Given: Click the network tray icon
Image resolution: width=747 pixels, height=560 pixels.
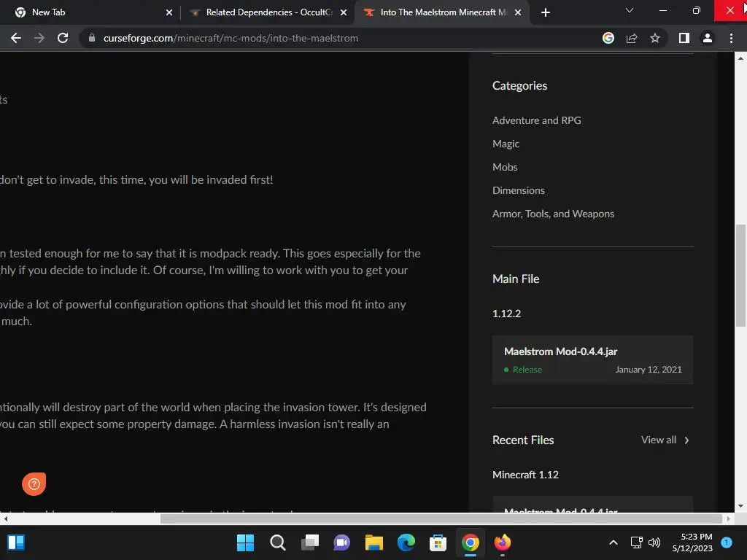Looking at the screenshot, I should coord(636,542).
